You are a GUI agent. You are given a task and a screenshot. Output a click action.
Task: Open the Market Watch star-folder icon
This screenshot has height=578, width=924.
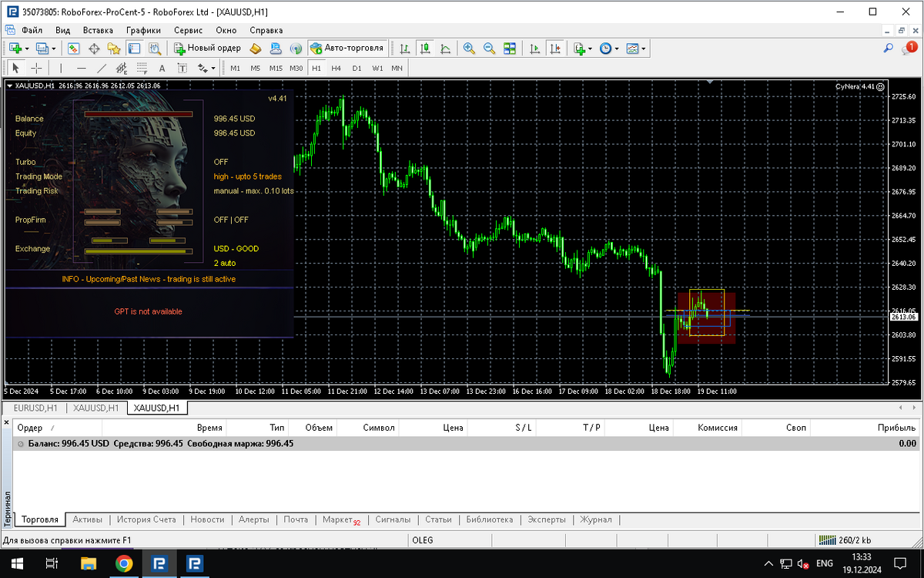pyautogui.click(x=114, y=48)
